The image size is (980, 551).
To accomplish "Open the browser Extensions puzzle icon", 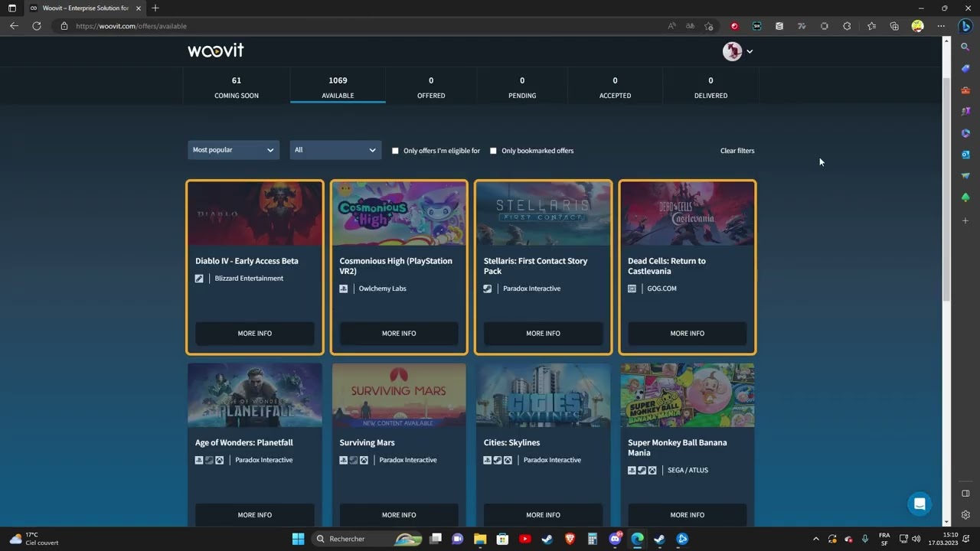I will point(847,26).
